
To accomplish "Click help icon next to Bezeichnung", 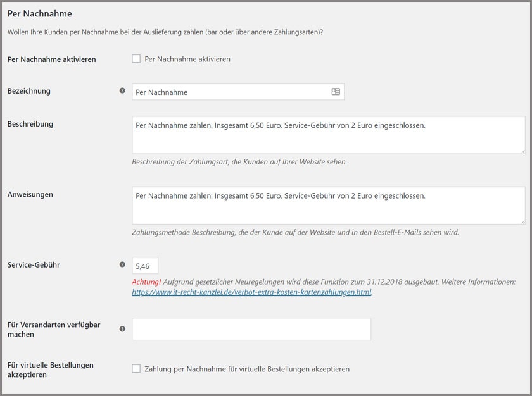I will pyautogui.click(x=122, y=90).
